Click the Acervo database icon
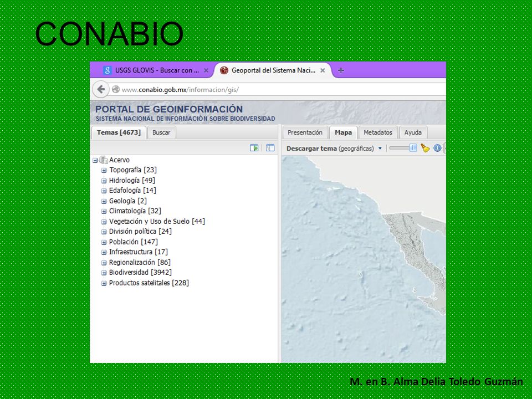Viewport: 532px width, 399px height. [104, 160]
